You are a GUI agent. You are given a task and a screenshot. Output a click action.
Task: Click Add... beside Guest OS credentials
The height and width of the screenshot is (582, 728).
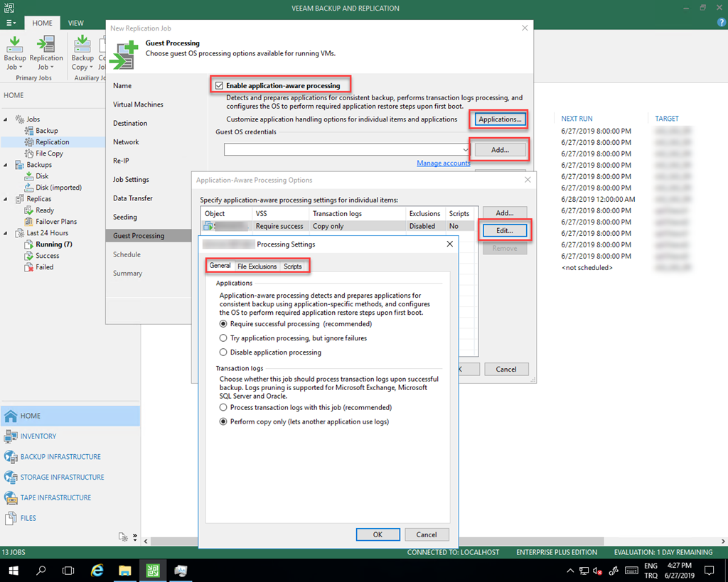[x=500, y=150]
